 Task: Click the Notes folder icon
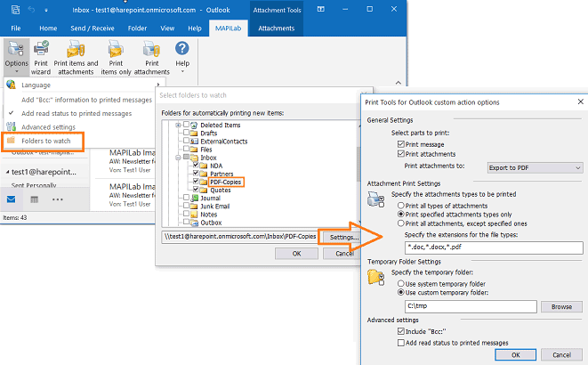tap(194, 215)
